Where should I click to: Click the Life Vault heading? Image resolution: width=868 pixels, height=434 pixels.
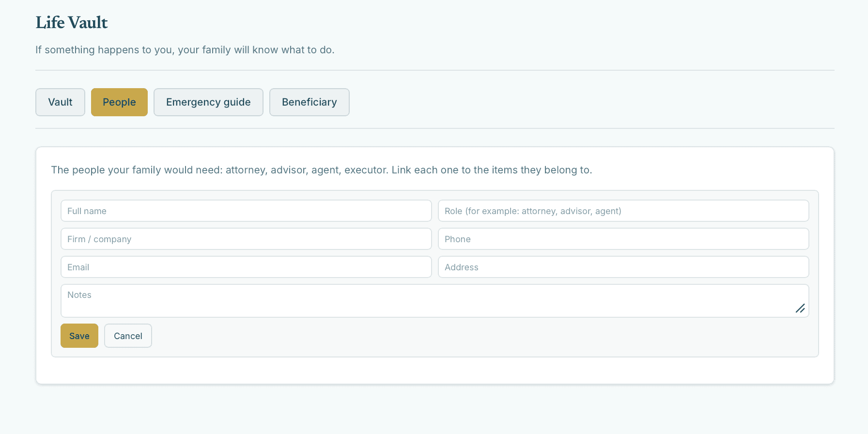pyautogui.click(x=72, y=23)
